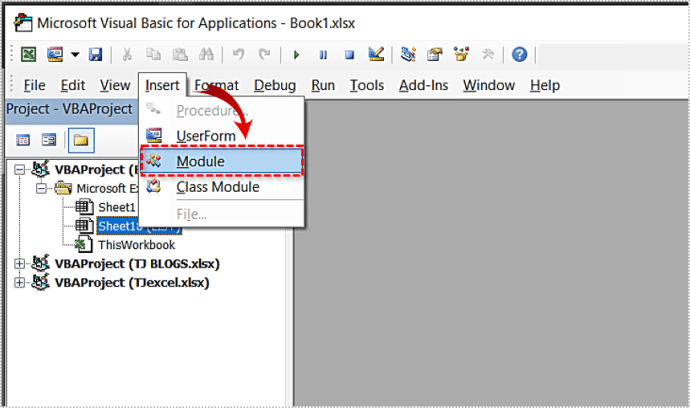Select Sheet1 in the project tree
Image resolution: width=690 pixels, height=408 pixels.
pos(117,207)
